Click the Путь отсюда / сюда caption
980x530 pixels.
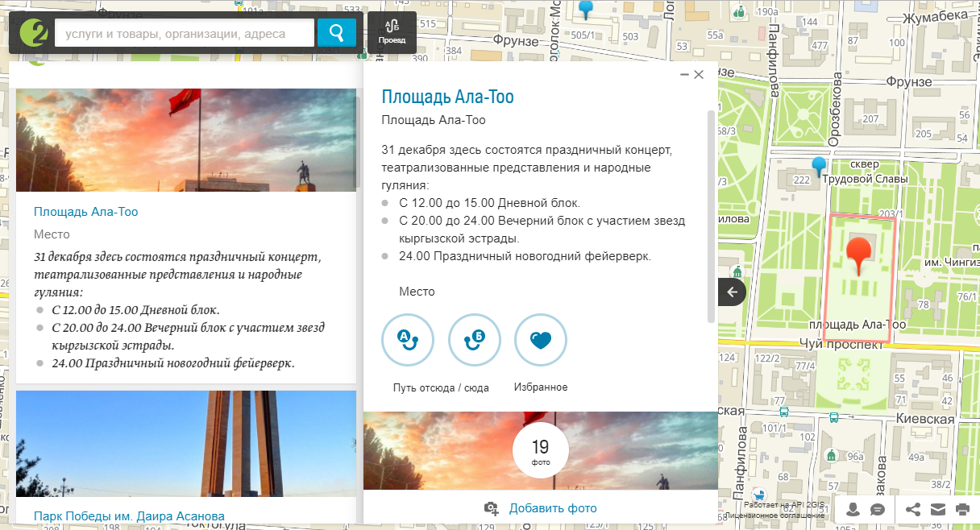(441, 387)
